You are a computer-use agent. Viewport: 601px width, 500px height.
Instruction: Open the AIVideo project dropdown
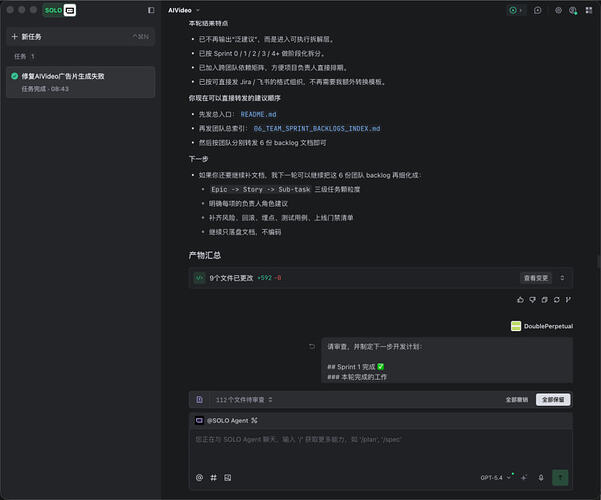point(184,10)
